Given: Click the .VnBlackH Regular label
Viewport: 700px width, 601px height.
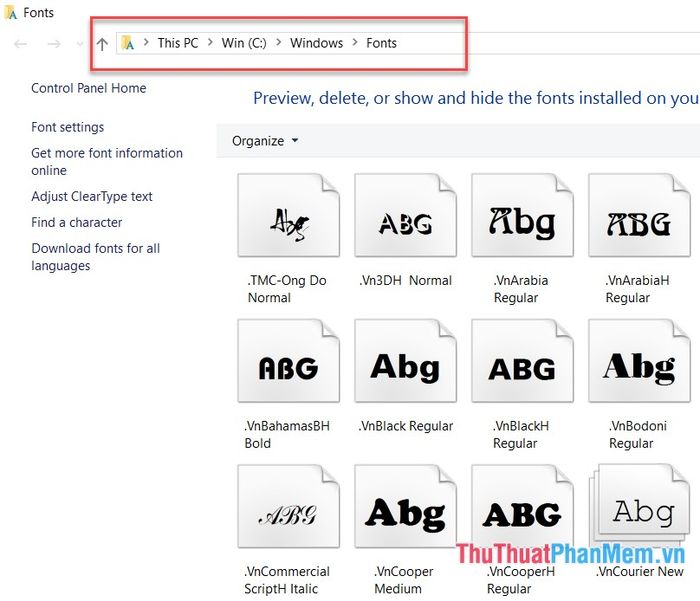Looking at the screenshot, I should (521, 434).
